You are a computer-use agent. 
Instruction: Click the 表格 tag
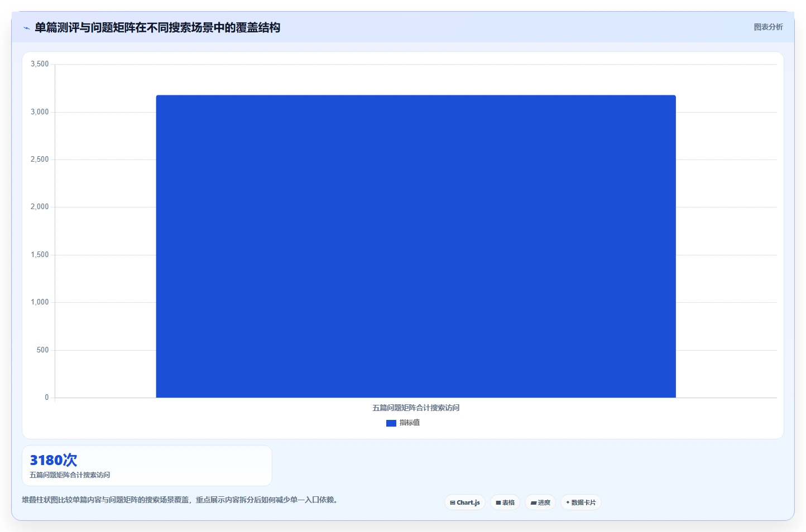point(505,502)
